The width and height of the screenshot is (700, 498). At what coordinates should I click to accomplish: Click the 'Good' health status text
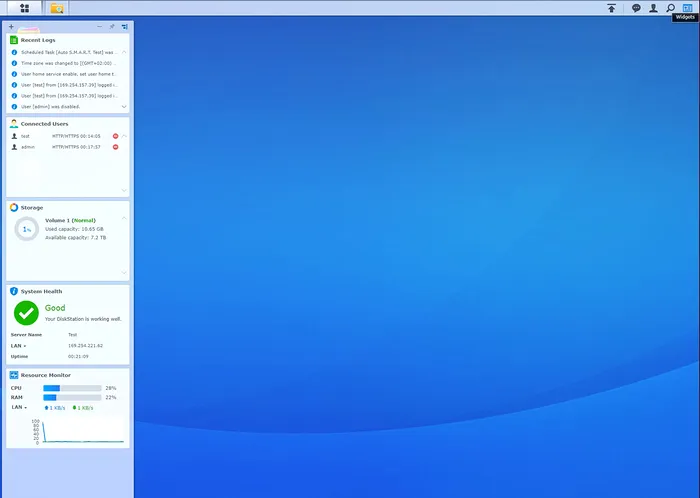click(x=55, y=308)
